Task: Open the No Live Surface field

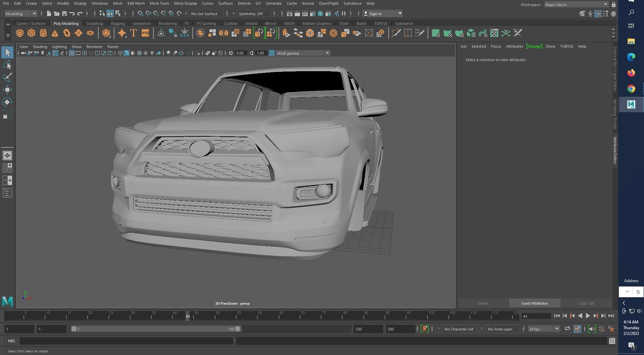Action: point(206,13)
